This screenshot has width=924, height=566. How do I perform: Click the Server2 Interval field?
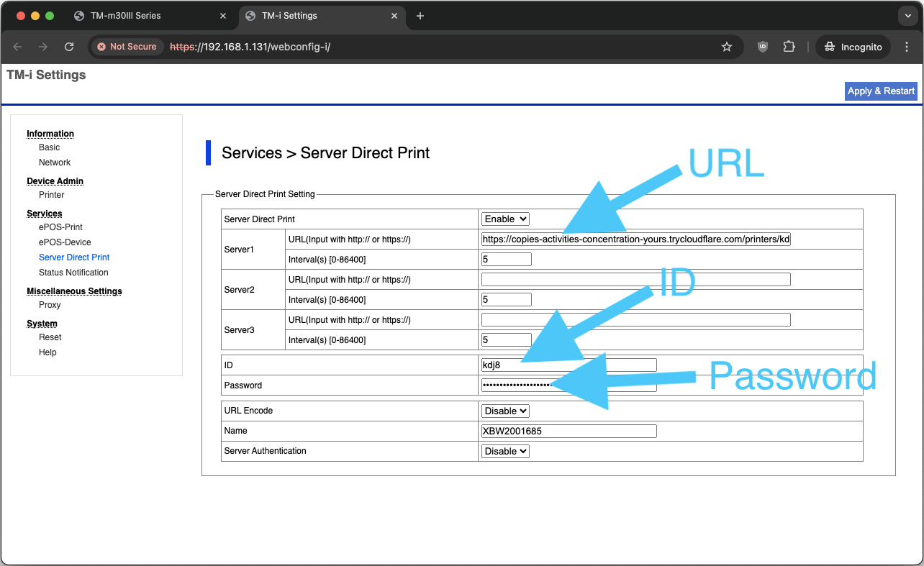pos(507,300)
